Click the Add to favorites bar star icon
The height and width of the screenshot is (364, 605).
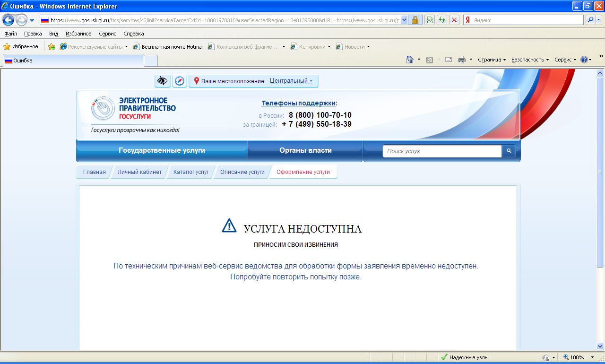point(52,47)
